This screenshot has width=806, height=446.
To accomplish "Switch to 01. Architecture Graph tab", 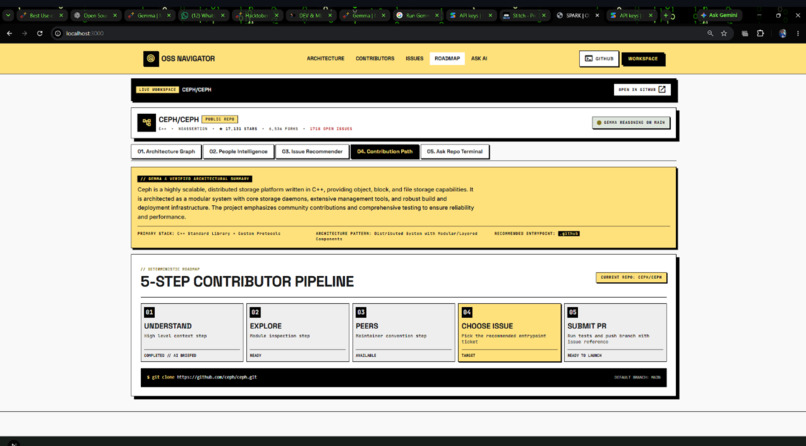I will point(166,152).
